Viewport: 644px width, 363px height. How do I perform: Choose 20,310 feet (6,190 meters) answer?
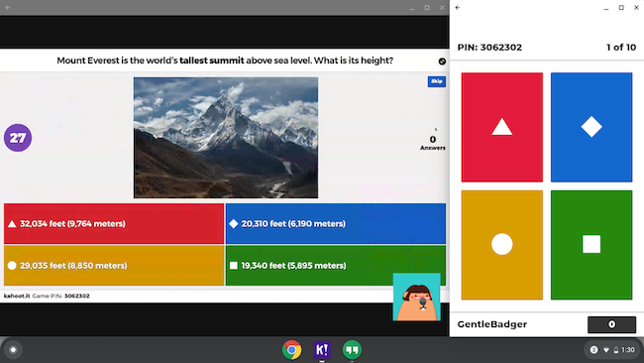click(336, 223)
